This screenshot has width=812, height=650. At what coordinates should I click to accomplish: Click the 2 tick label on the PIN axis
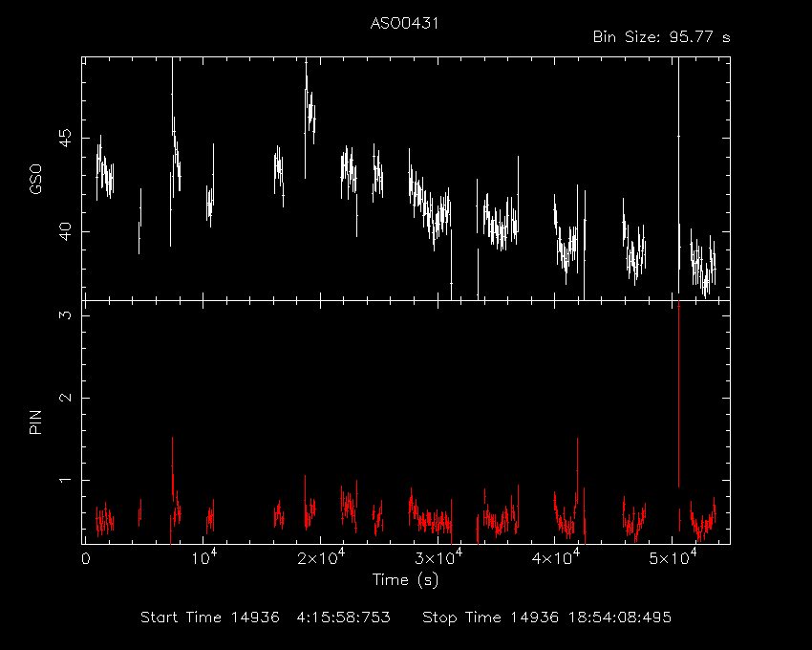click(x=65, y=398)
